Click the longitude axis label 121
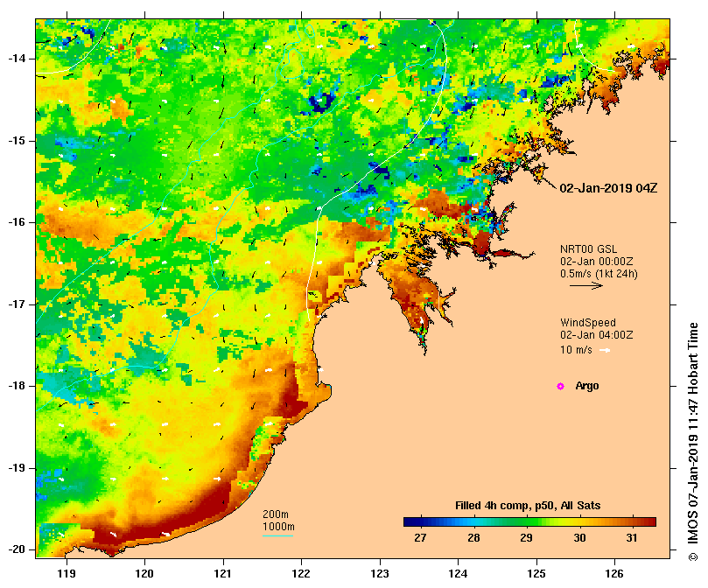The width and height of the screenshot is (708, 588). tap(223, 574)
